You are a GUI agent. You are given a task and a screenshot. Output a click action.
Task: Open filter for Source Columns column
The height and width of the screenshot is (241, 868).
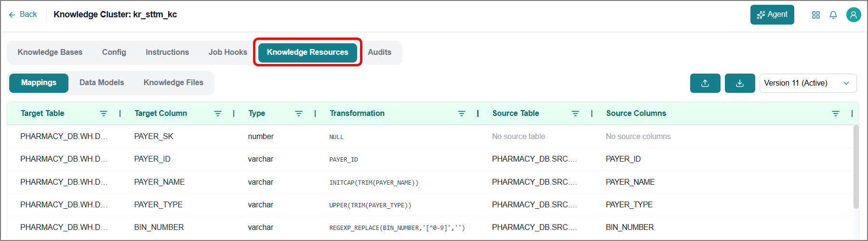[836, 114]
